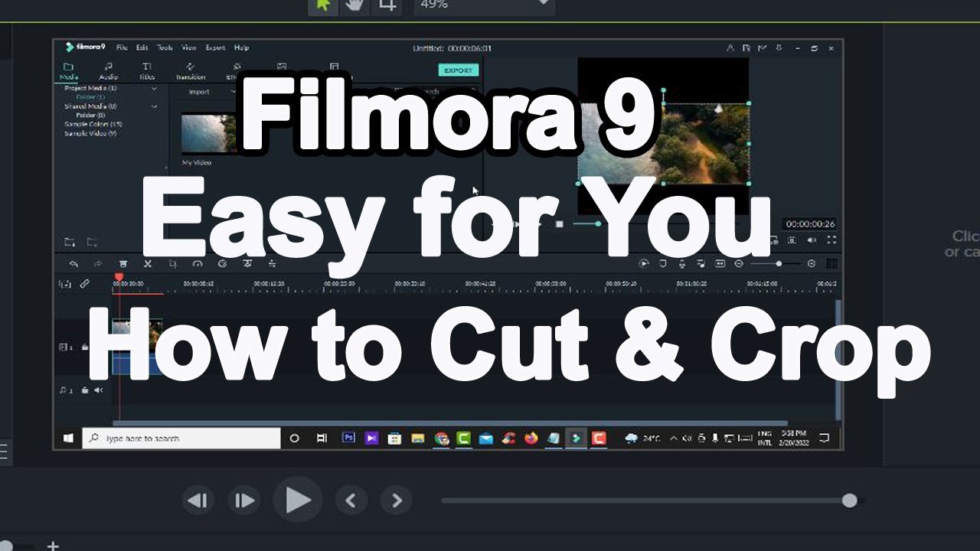Click the snapshot camera icon under preview
Viewport: 980px width, 551px height.
pos(792,240)
